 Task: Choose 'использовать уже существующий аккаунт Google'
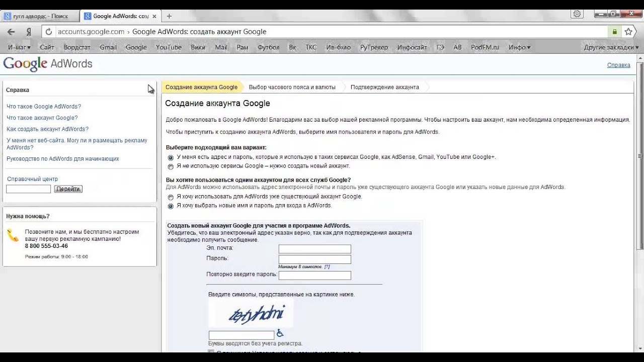(171, 197)
